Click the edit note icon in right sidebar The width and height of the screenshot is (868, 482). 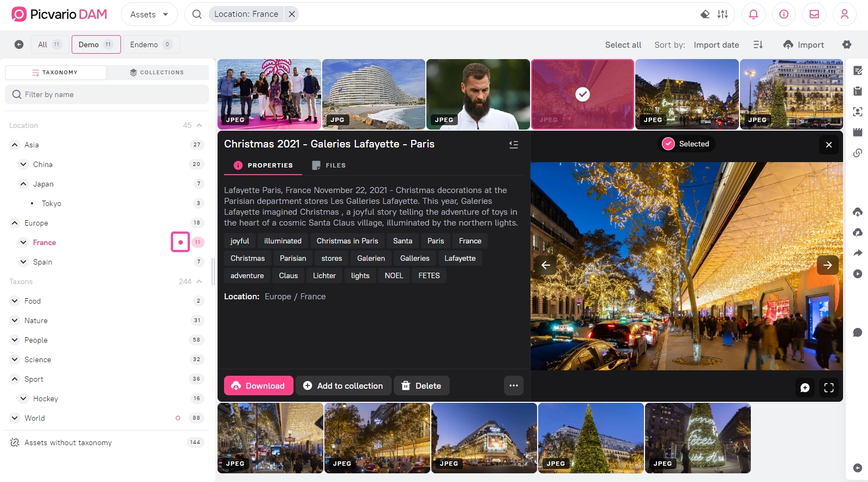(x=858, y=70)
